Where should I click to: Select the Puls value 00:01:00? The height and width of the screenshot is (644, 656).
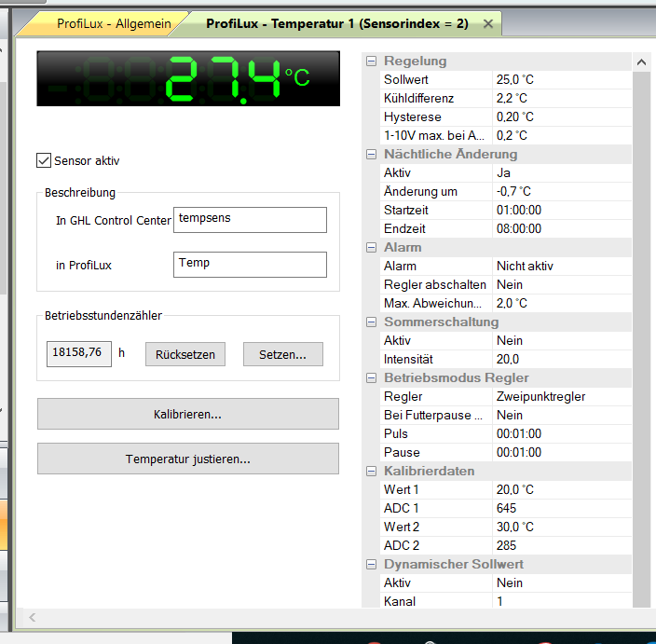(562, 434)
